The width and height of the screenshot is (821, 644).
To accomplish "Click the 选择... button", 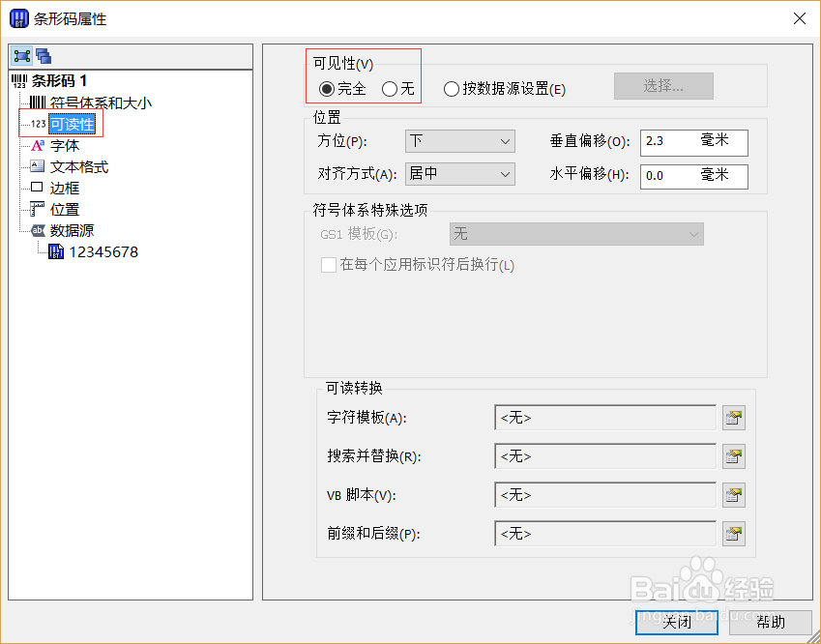I will point(663,86).
